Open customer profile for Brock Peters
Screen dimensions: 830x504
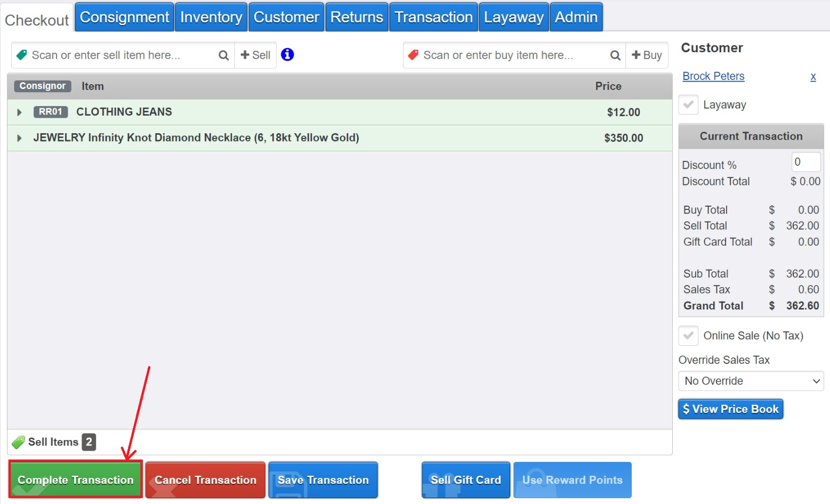tap(713, 76)
